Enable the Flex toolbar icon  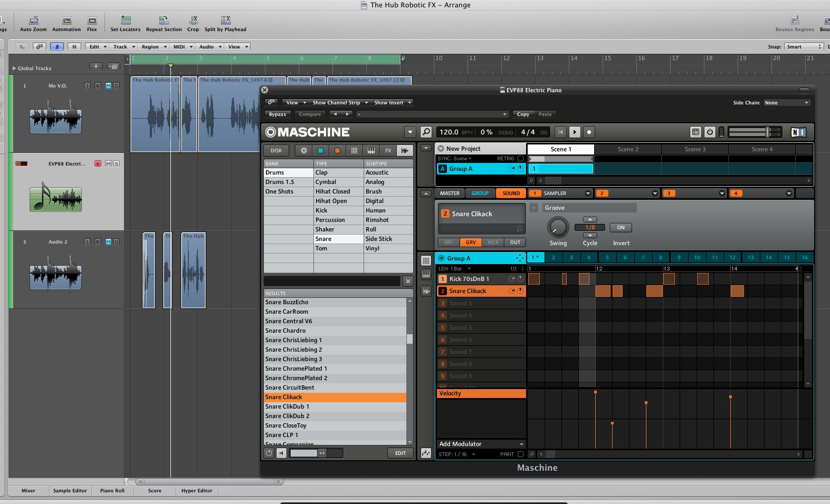tap(92, 21)
